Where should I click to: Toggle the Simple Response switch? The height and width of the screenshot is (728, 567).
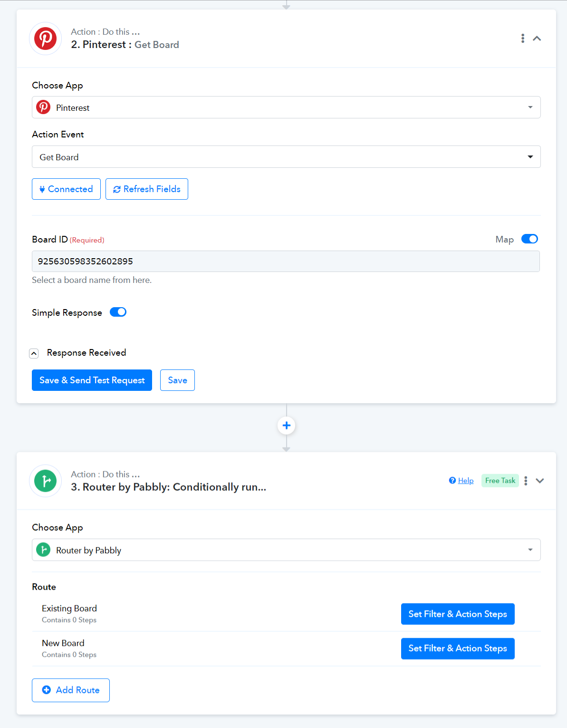coord(118,312)
